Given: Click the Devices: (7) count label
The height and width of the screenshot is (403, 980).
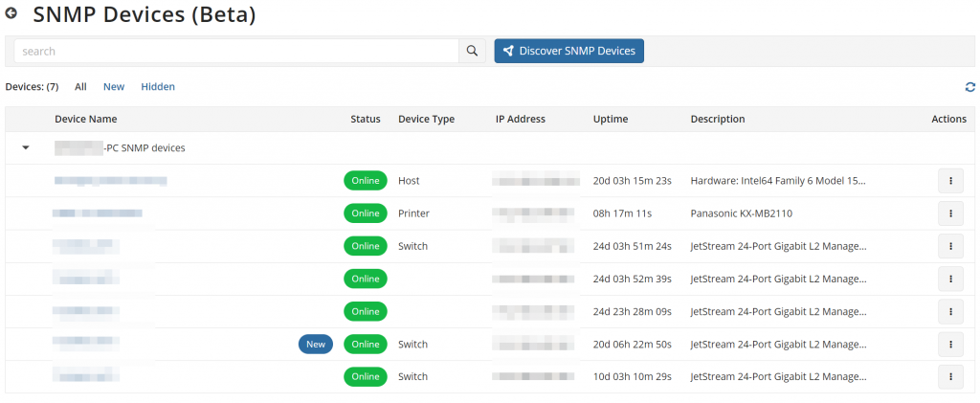Looking at the screenshot, I should point(32,87).
